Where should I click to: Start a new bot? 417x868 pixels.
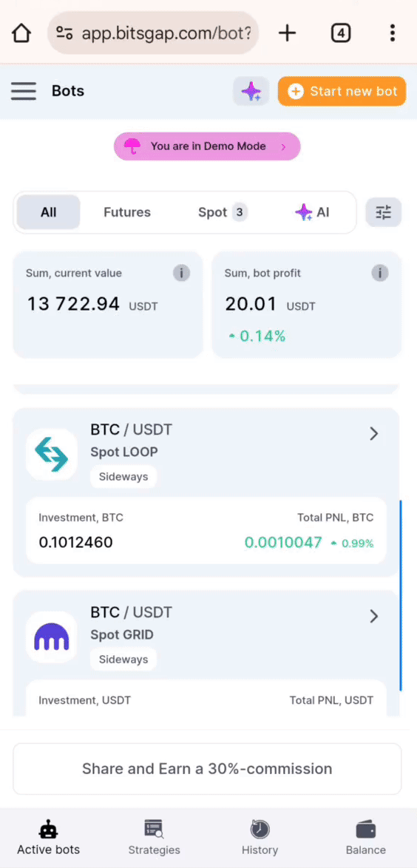point(342,92)
